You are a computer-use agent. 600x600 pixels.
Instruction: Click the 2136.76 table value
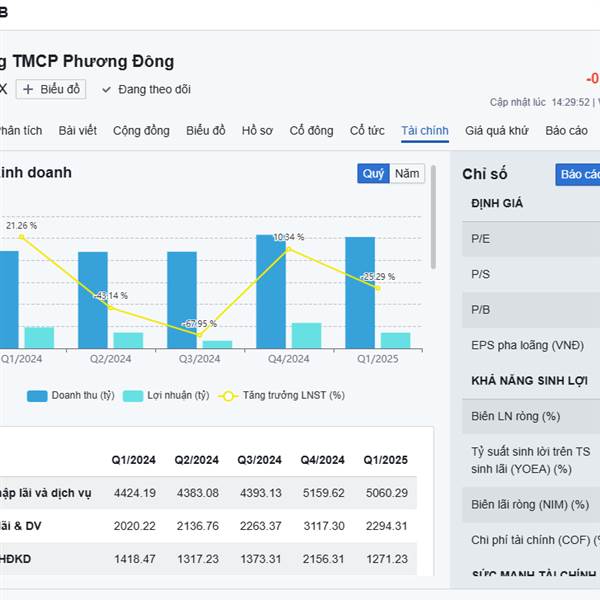(x=198, y=526)
